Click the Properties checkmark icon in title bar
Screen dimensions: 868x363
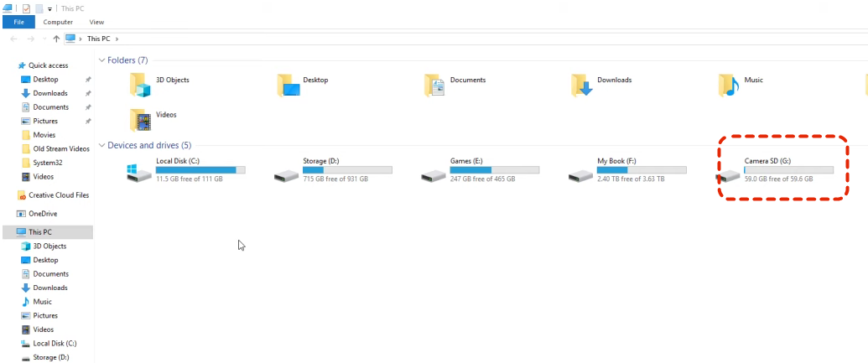26,9
